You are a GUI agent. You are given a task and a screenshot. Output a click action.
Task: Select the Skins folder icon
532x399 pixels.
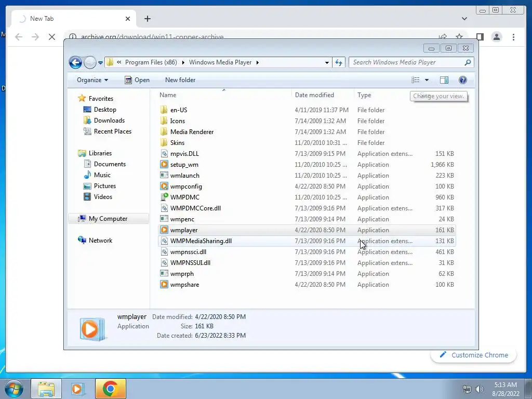click(164, 142)
